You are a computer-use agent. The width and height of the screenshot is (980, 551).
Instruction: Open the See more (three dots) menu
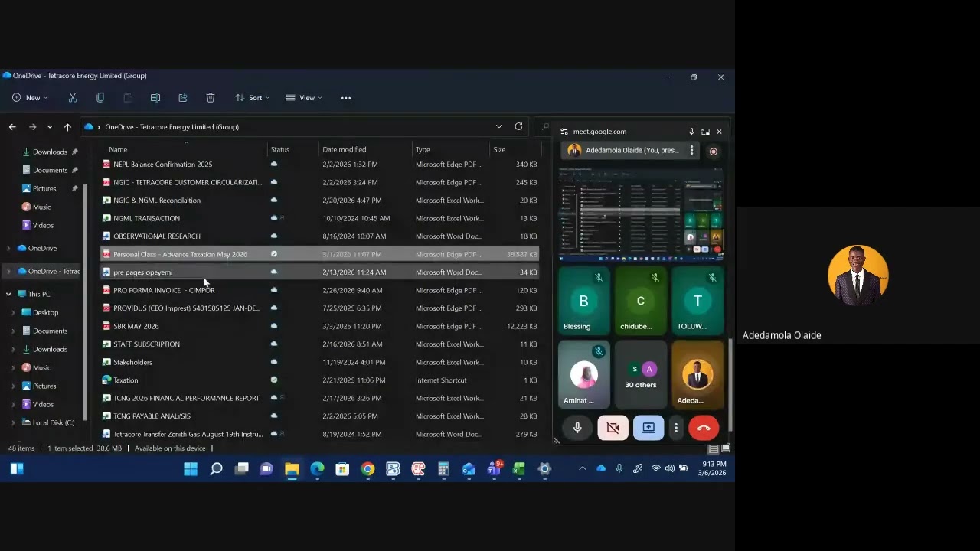tap(346, 98)
